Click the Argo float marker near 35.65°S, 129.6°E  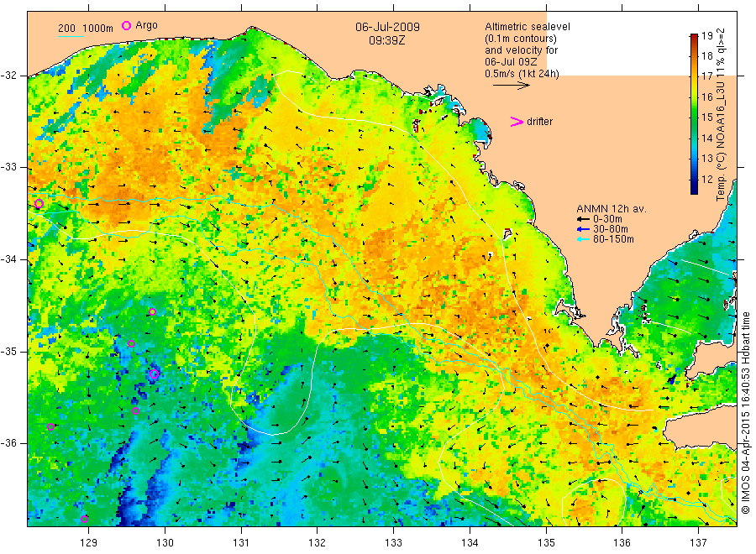[135, 411]
